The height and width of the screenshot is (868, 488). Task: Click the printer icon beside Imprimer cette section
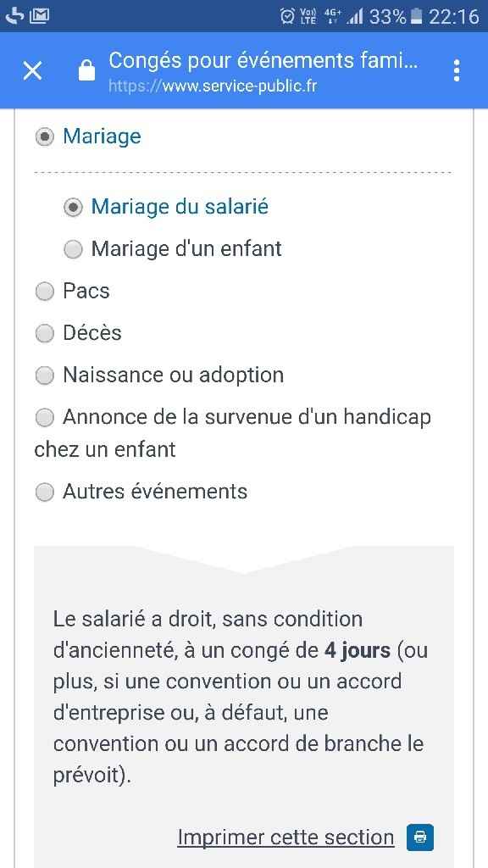pos(419,837)
